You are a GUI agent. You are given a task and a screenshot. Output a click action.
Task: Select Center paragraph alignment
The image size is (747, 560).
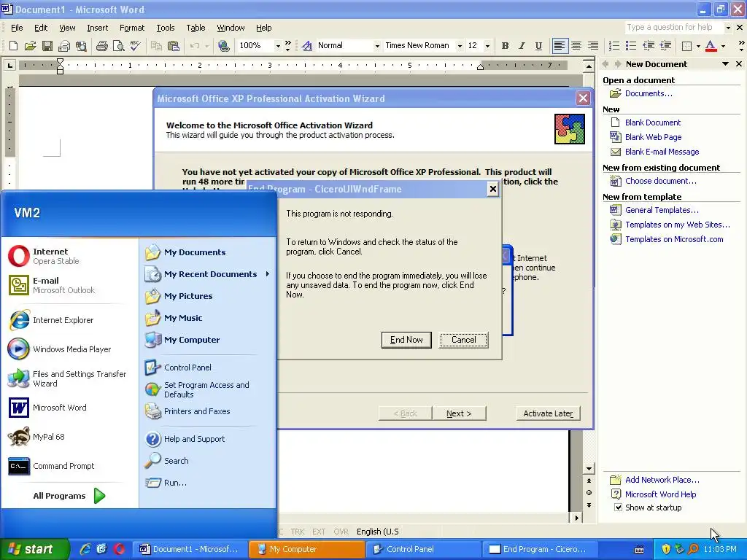point(576,46)
